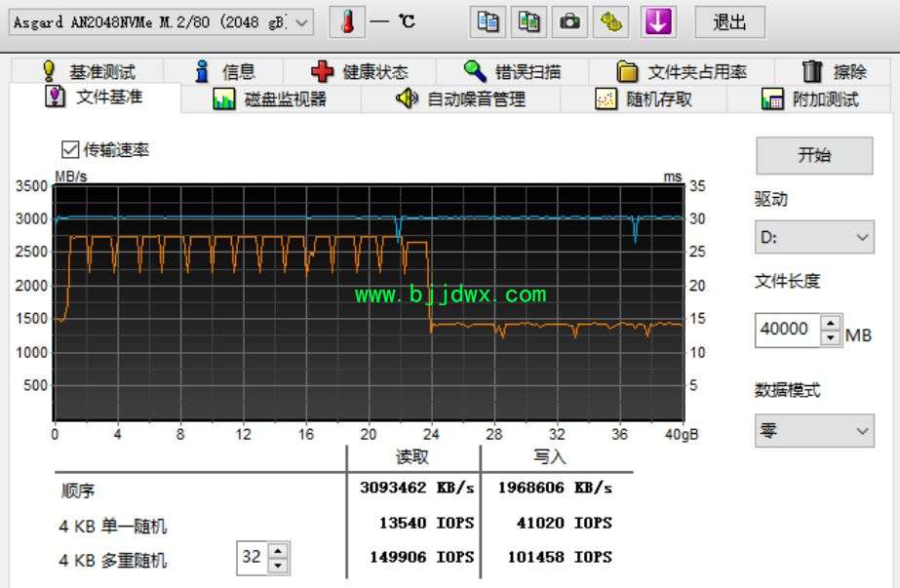Open the 附加测试 tab
Image resolution: width=900 pixels, height=588 pixels.
click(809, 99)
